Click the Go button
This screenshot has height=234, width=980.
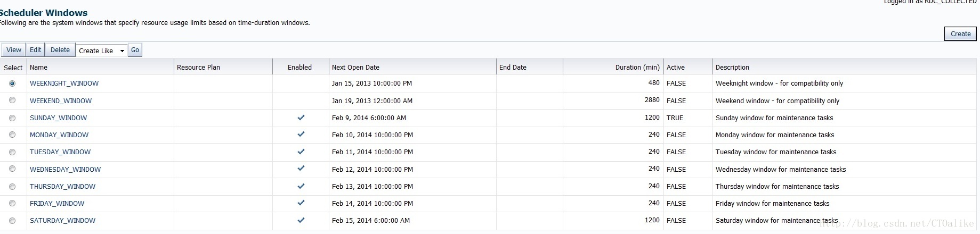coord(135,50)
